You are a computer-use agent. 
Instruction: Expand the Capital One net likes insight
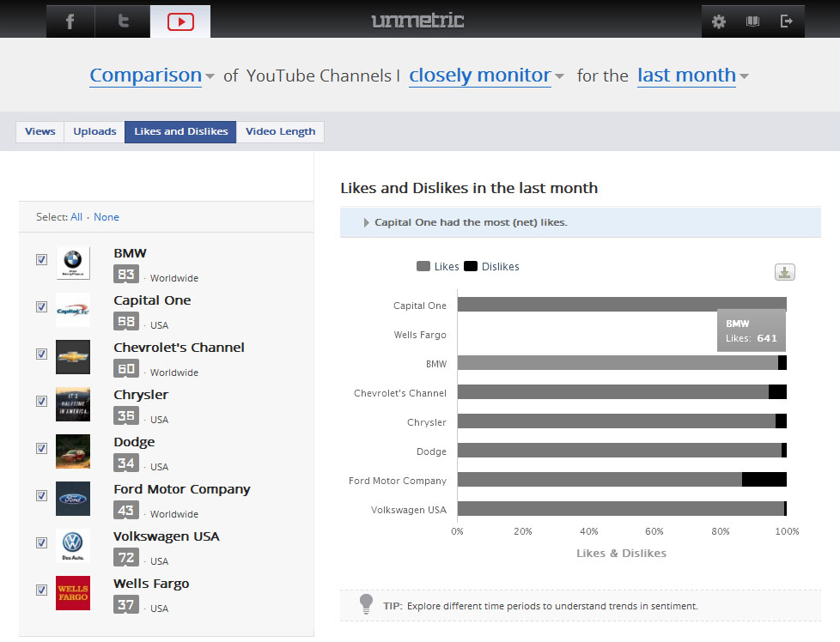point(580,222)
